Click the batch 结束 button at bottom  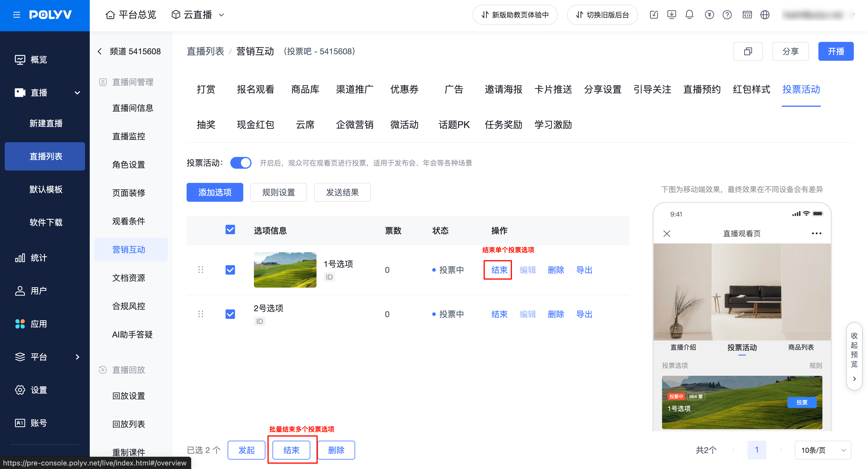click(x=291, y=450)
